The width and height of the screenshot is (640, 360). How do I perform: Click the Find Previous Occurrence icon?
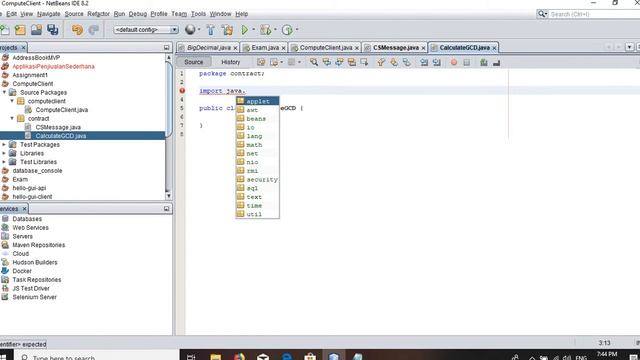(327, 62)
